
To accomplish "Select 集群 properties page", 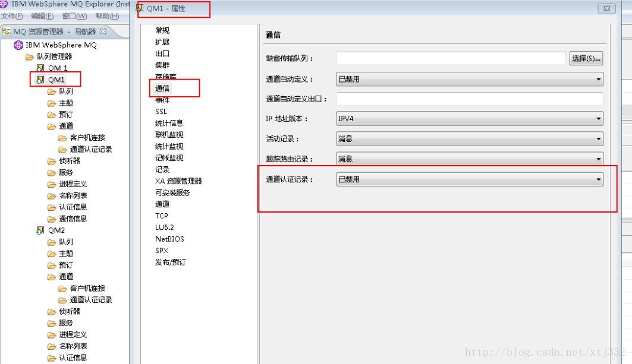I will (x=162, y=65).
